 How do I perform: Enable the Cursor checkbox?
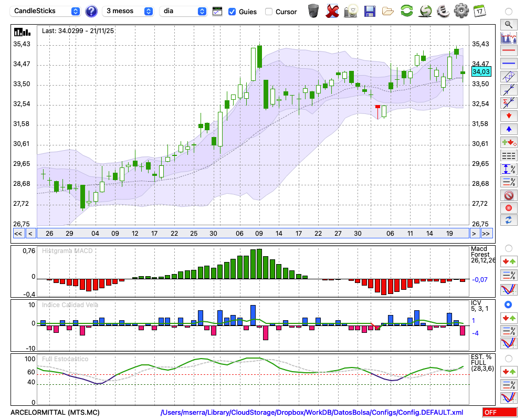[269, 12]
